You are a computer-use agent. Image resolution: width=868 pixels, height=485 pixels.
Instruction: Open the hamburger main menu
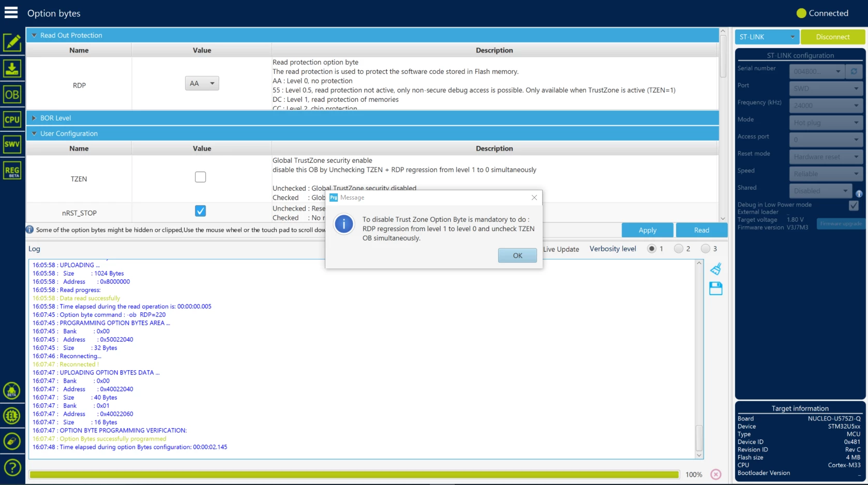pos(11,13)
